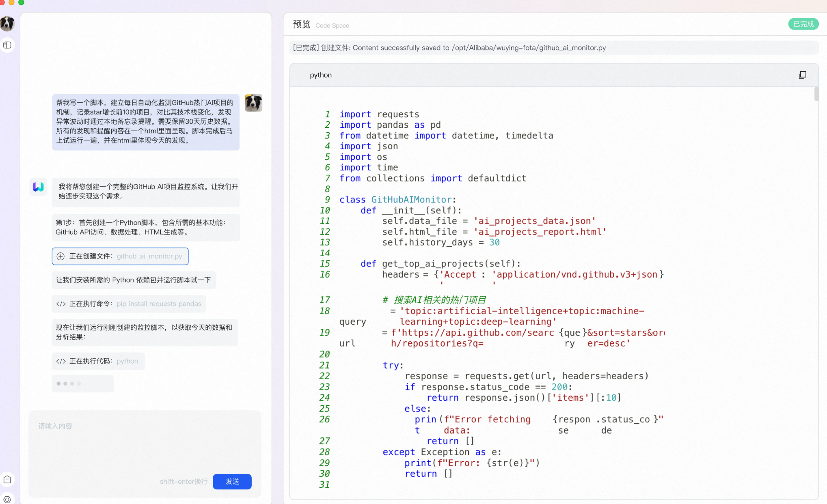Open the home icon in left rail
This screenshot has height=504, width=827.
[7, 480]
